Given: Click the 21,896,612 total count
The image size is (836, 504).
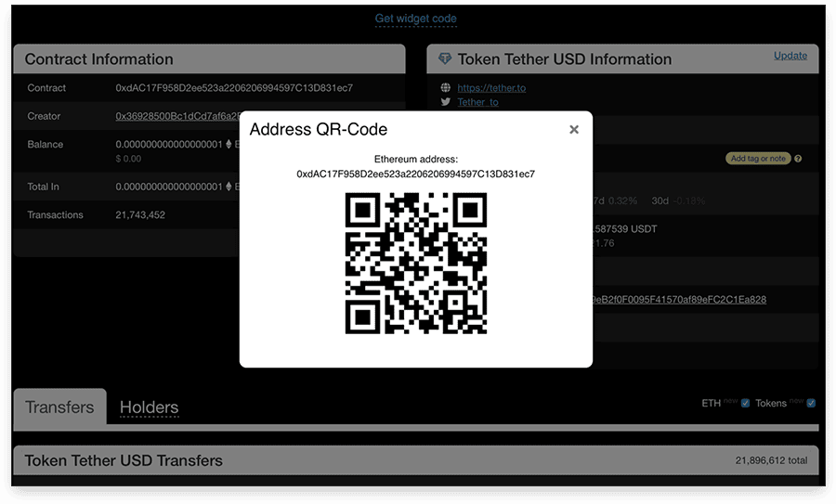Looking at the screenshot, I should pos(771,460).
